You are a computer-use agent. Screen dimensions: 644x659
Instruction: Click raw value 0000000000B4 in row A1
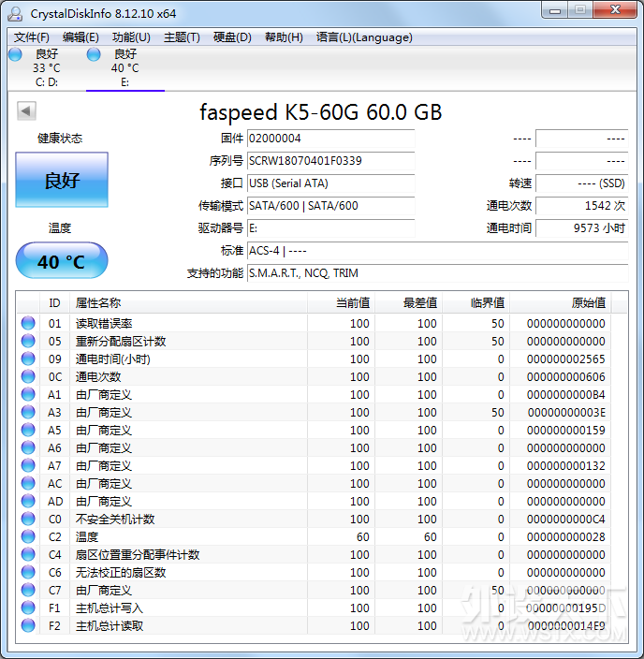pos(565,395)
